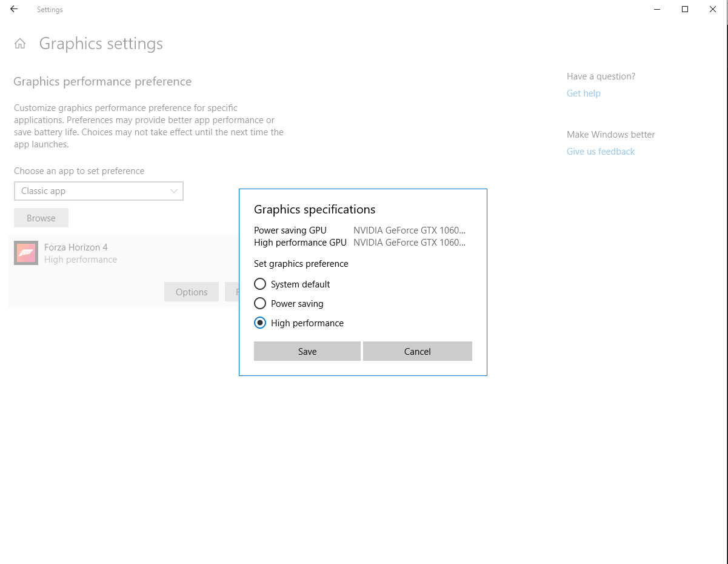This screenshot has height=564, width=728.
Task: Open the Classic app dropdown
Action: [x=99, y=191]
